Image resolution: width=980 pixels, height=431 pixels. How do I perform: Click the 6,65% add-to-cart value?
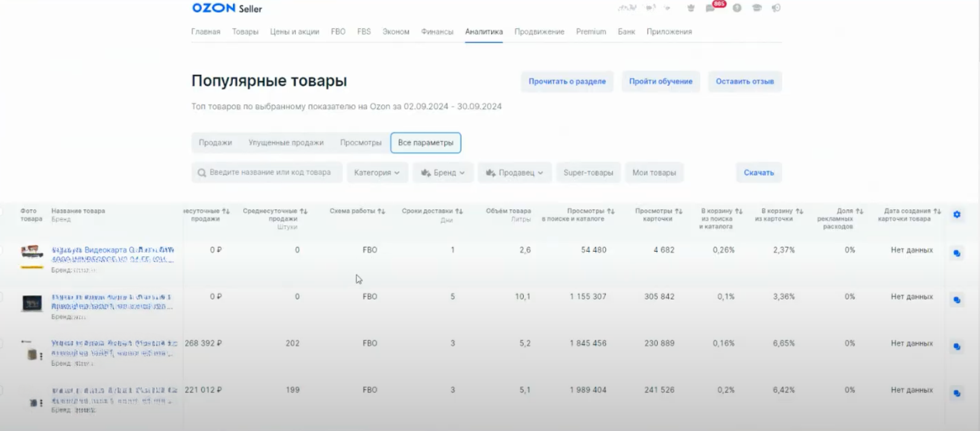pyautogui.click(x=784, y=343)
